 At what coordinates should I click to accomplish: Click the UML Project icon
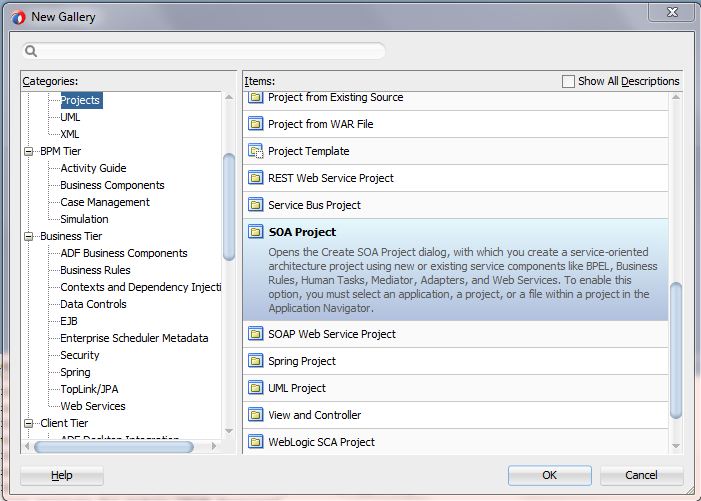coord(256,388)
